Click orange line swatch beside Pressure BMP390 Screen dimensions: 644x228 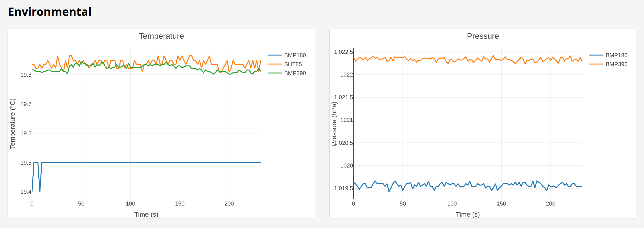(x=596, y=64)
